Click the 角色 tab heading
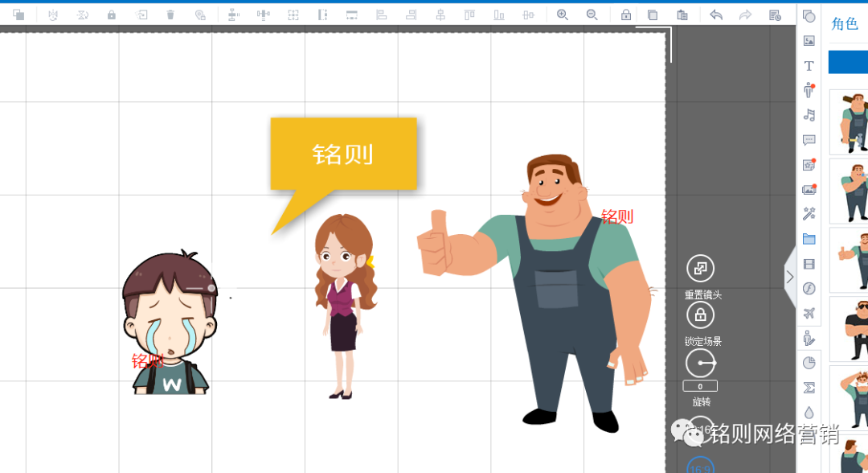This screenshot has height=473, width=868. (x=845, y=24)
